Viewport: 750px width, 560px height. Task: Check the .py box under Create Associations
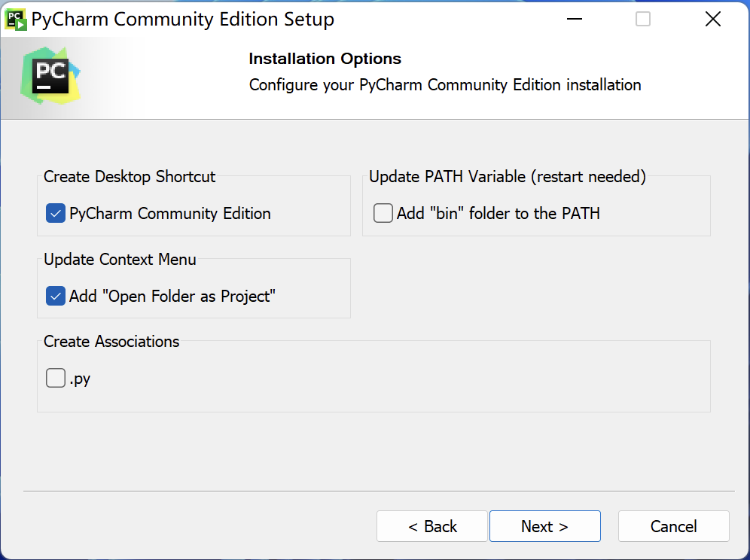click(x=54, y=378)
